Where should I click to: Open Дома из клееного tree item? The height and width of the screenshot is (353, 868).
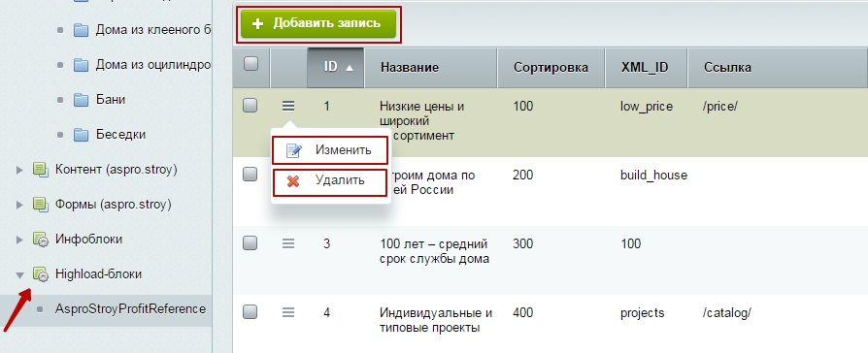[152, 30]
